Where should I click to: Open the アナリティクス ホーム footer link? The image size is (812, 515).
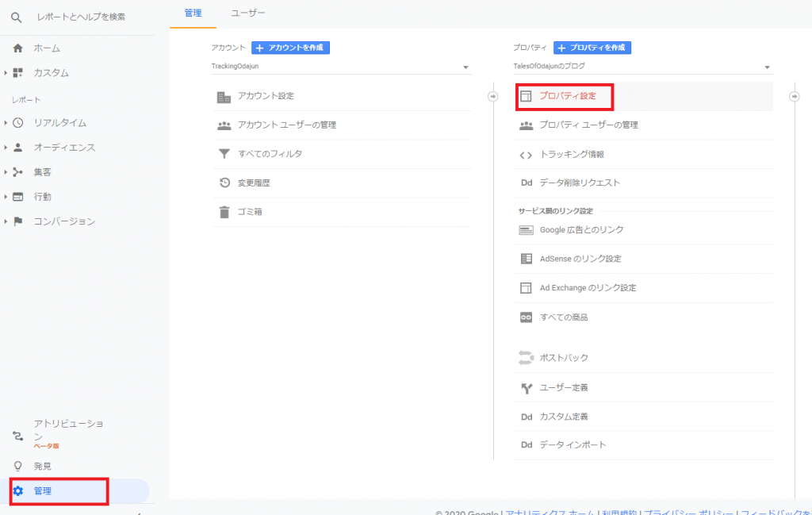(x=550, y=513)
